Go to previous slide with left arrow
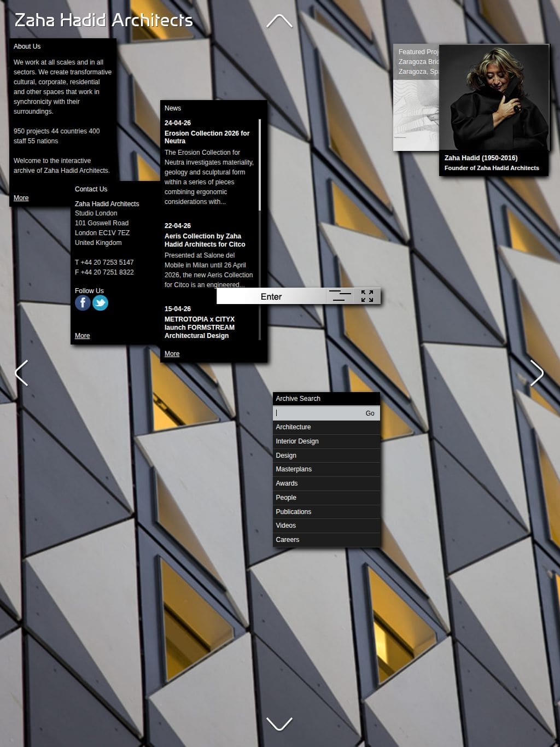Screen dimensions: 560x747 [x=21, y=373]
